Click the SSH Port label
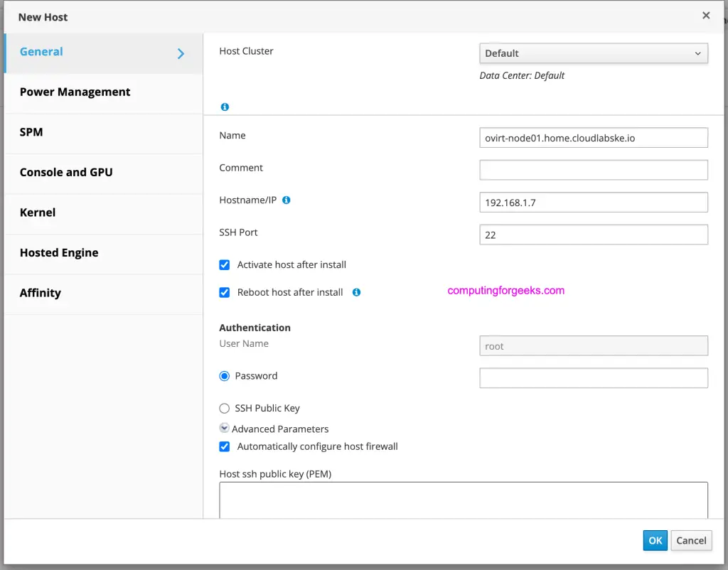728x570 pixels. 238,232
